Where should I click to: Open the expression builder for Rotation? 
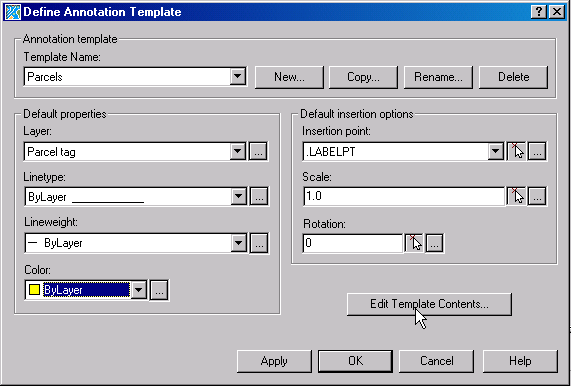click(434, 243)
